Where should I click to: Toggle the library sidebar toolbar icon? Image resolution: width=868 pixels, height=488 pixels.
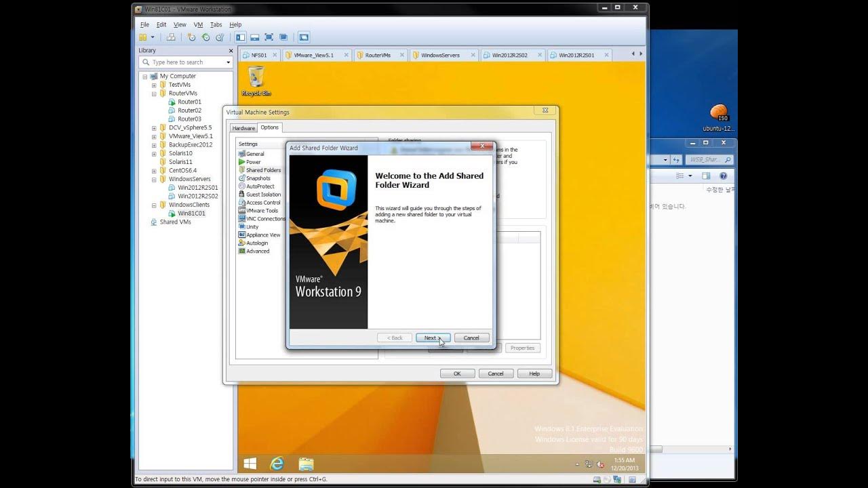(x=241, y=37)
